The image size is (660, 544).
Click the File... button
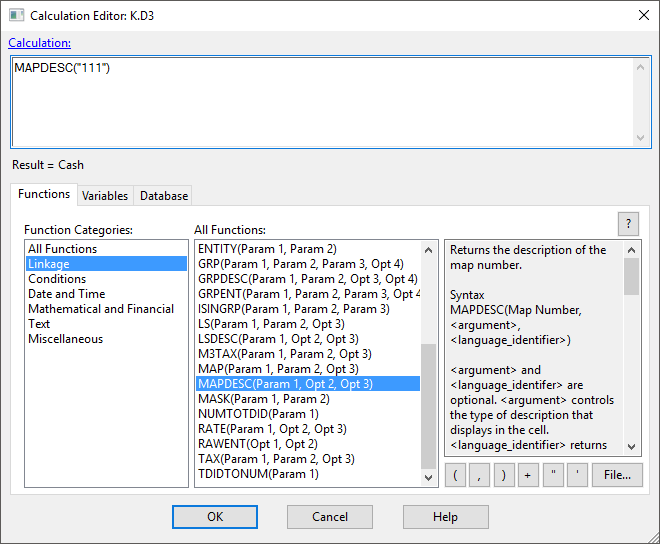(616, 475)
